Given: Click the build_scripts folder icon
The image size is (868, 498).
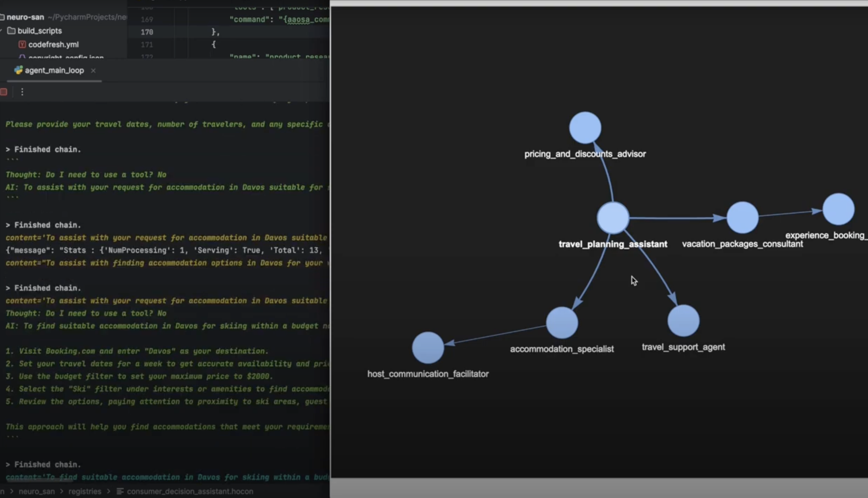Looking at the screenshot, I should click(11, 31).
